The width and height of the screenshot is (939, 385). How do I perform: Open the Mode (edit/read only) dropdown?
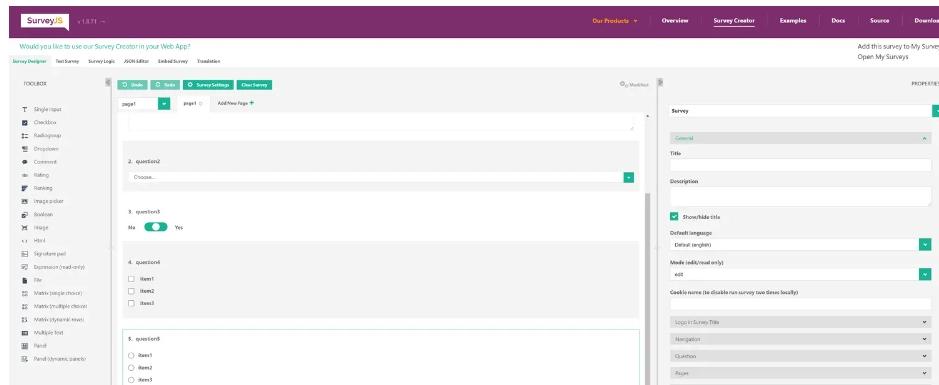coord(926,274)
